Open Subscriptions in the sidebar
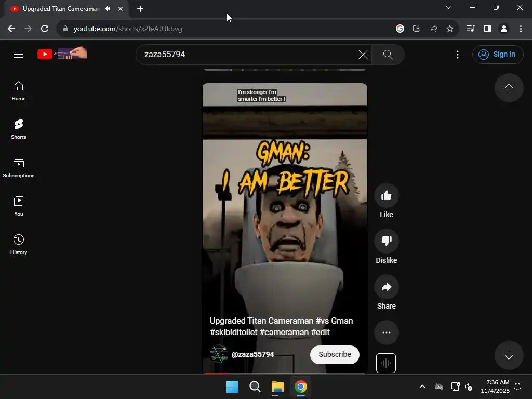532x399 pixels. [x=19, y=168]
